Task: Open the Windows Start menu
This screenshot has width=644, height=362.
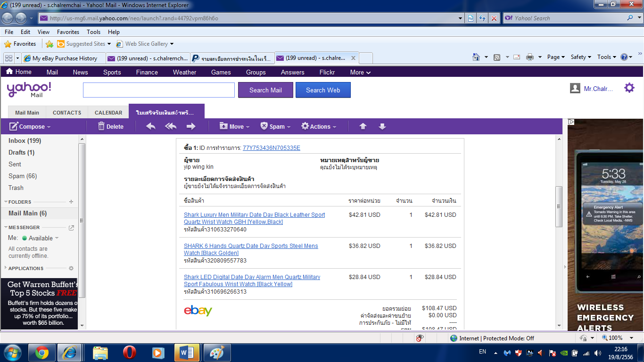Action: click(12, 353)
